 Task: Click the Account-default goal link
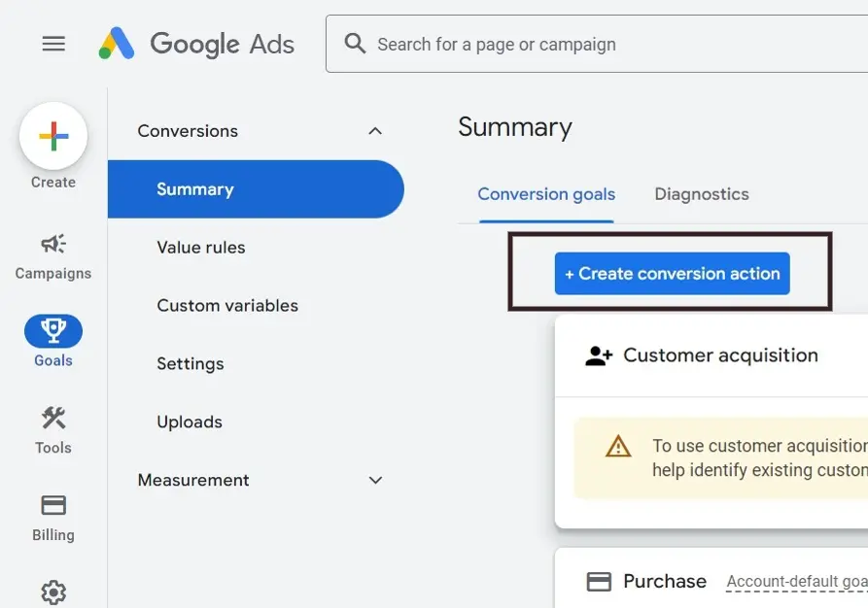coord(797,582)
